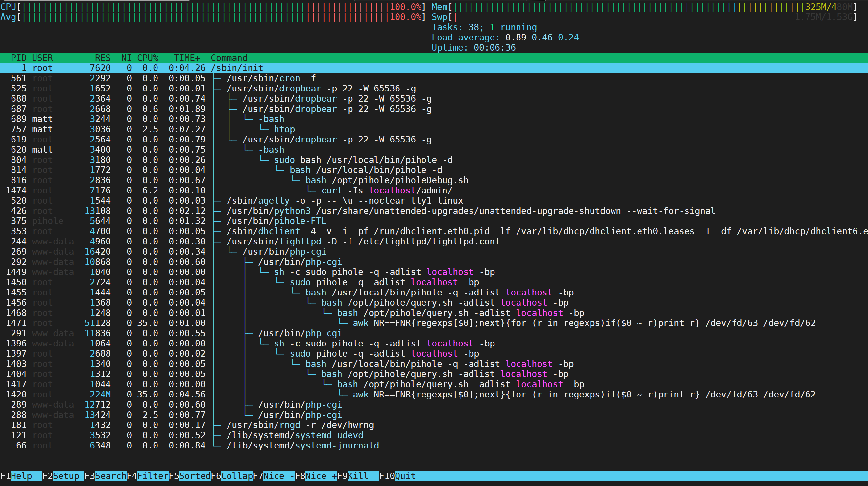Select dropbear process with PID 687

pos(434,109)
